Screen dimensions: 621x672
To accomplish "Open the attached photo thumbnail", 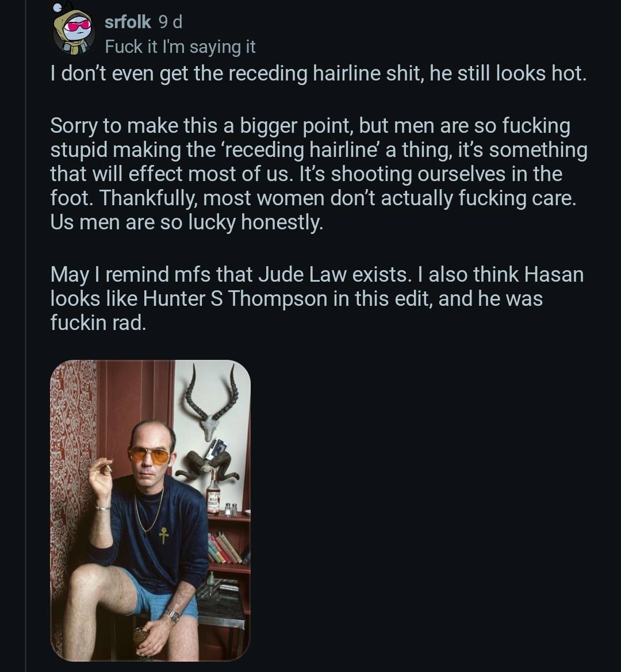I will (150, 510).
